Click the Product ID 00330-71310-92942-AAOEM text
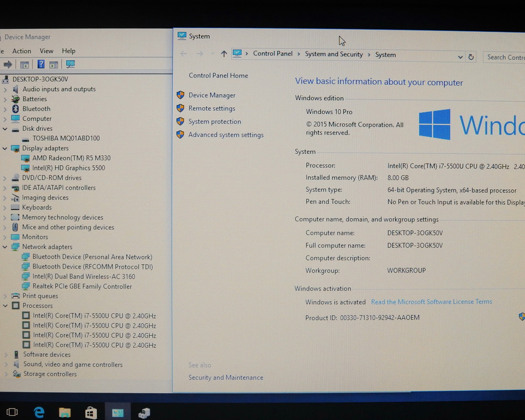The image size is (525, 420). (x=362, y=318)
